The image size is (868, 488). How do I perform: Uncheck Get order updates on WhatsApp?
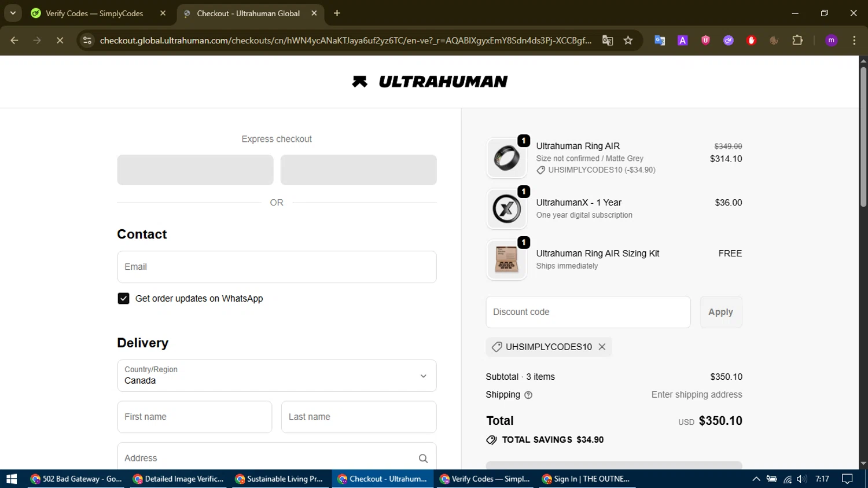point(123,299)
